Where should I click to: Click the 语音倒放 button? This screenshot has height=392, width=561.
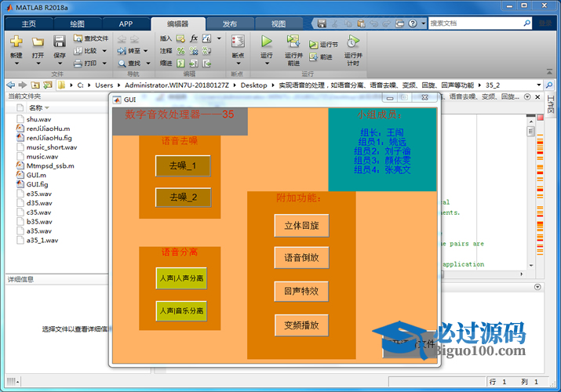coord(301,258)
